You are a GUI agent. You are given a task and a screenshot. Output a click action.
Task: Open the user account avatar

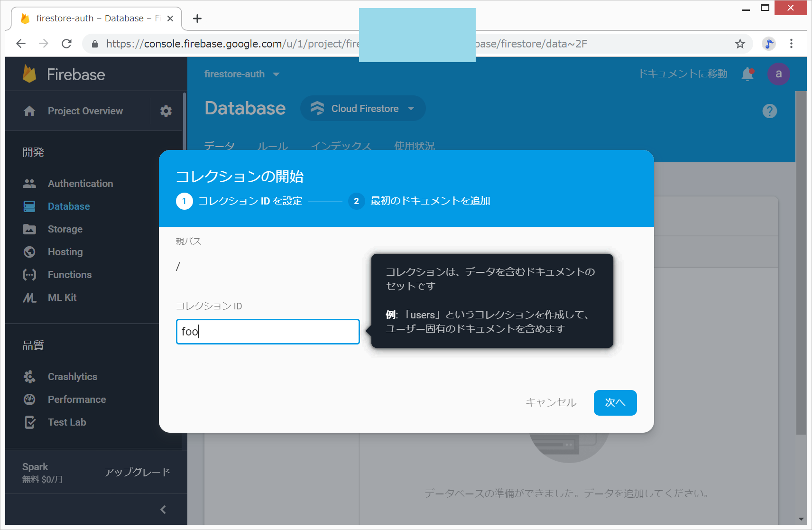point(778,74)
